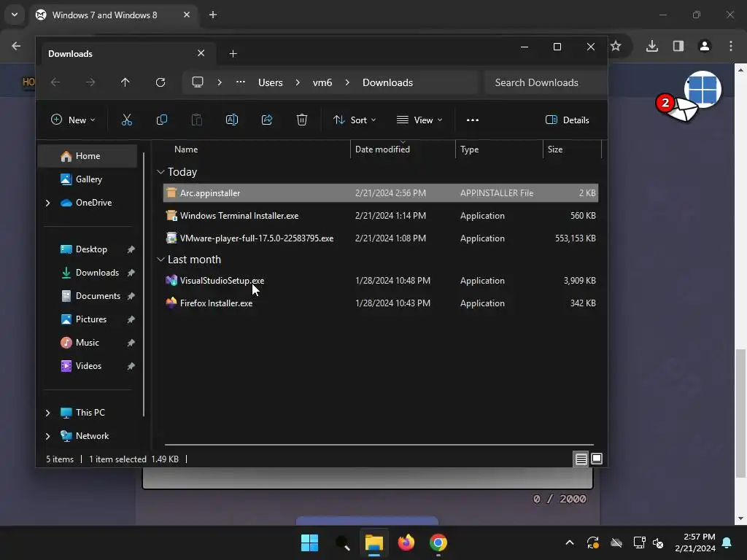Open taskbar Search magnifier
Image resolution: width=747 pixels, height=560 pixels.
coord(343,542)
